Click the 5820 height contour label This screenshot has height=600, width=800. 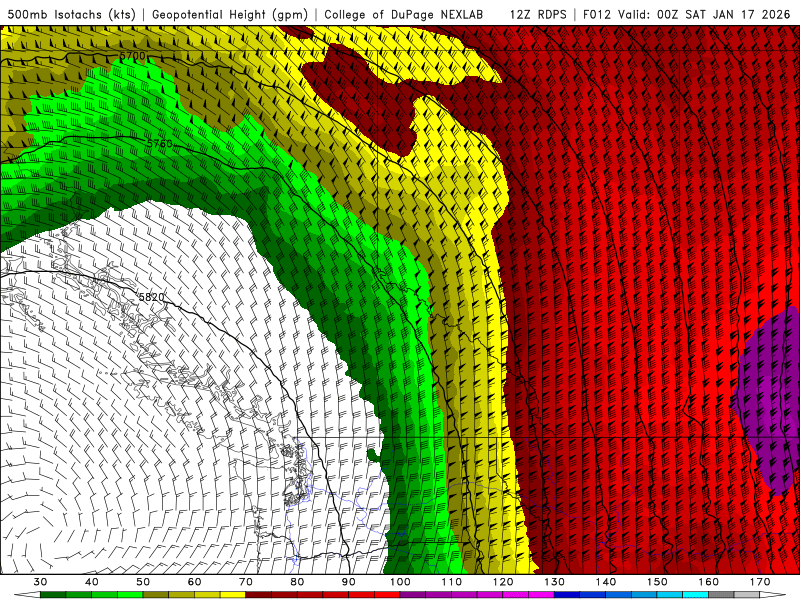(x=152, y=297)
